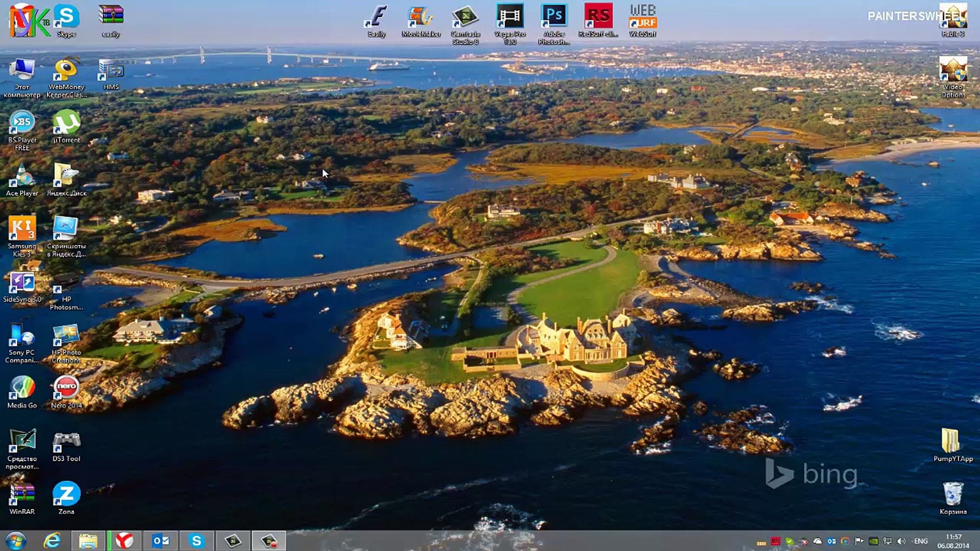Select the Sony PC Companion icon
The width and height of the screenshot is (980, 551).
(x=22, y=342)
